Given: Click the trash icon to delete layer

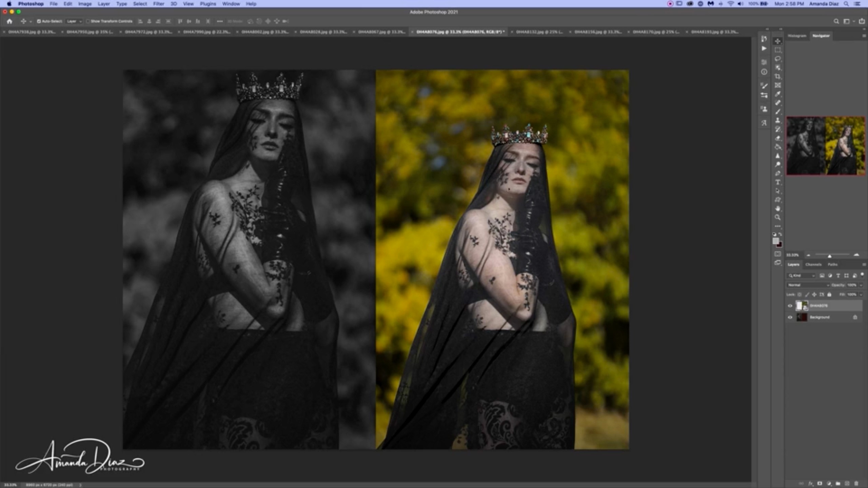Looking at the screenshot, I should (856, 484).
